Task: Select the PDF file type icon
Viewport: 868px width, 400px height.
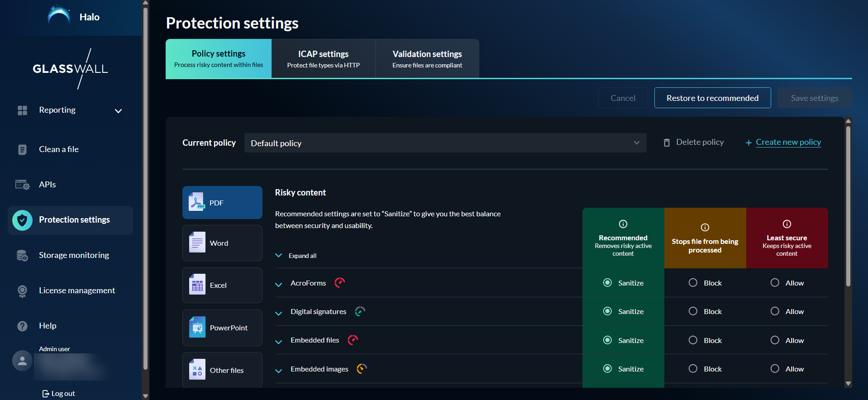Action: [x=197, y=202]
